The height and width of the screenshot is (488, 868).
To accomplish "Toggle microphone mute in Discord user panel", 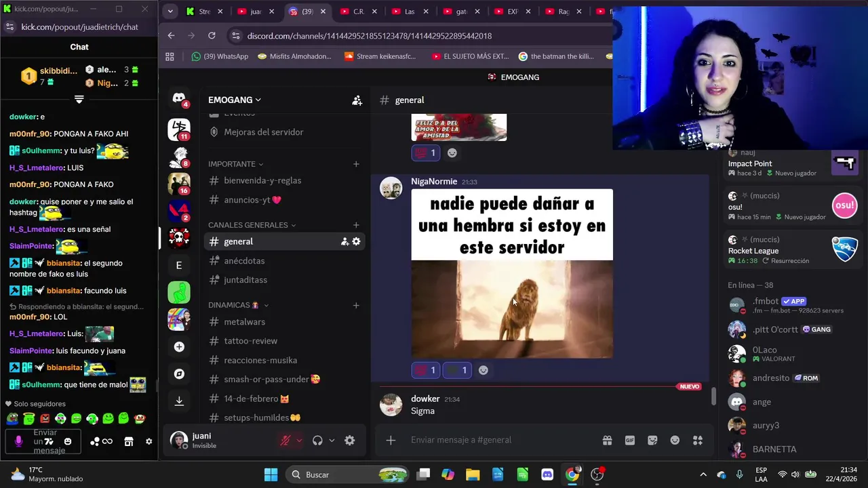I will [285, 441].
